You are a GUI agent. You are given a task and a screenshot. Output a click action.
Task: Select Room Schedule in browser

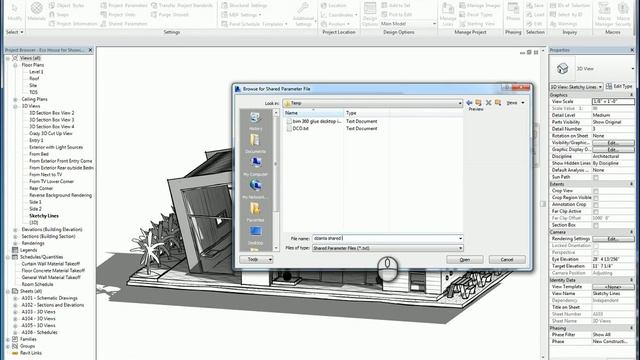pos(37,284)
